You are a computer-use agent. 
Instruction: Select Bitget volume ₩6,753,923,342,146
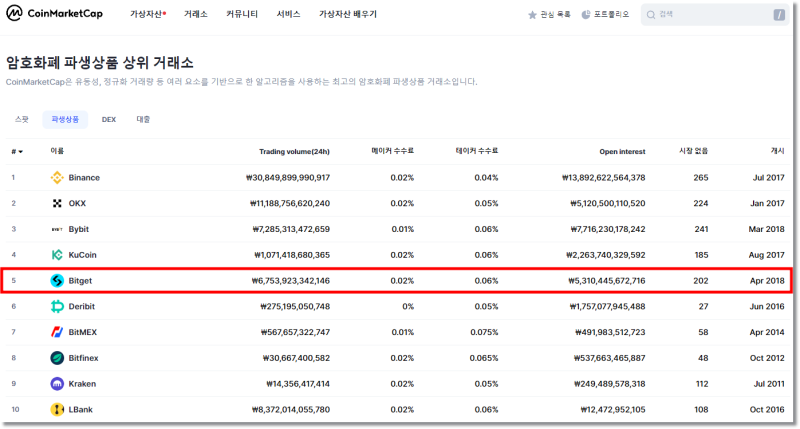(x=291, y=281)
